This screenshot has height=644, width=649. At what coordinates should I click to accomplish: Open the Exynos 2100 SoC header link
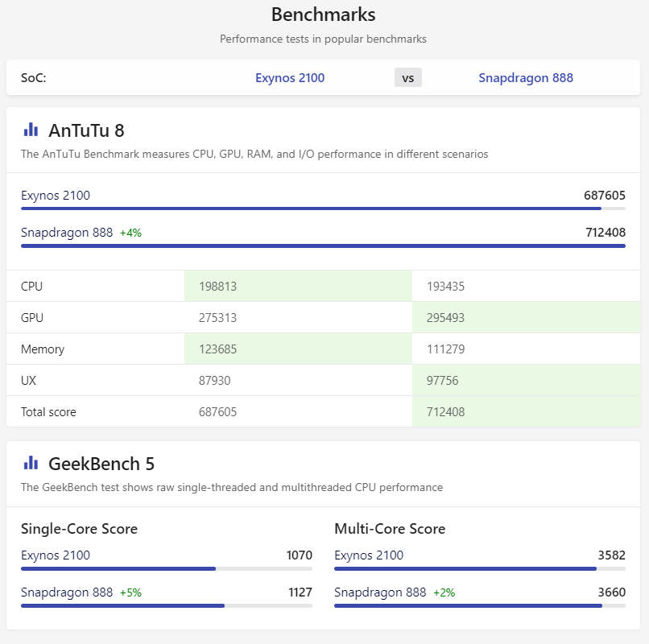click(290, 78)
